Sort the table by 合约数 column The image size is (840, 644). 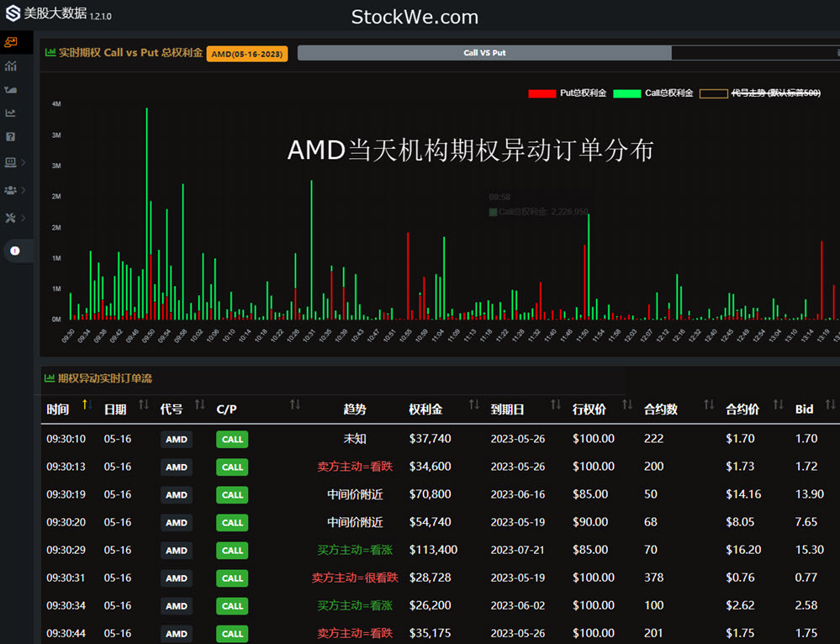pos(709,405)
